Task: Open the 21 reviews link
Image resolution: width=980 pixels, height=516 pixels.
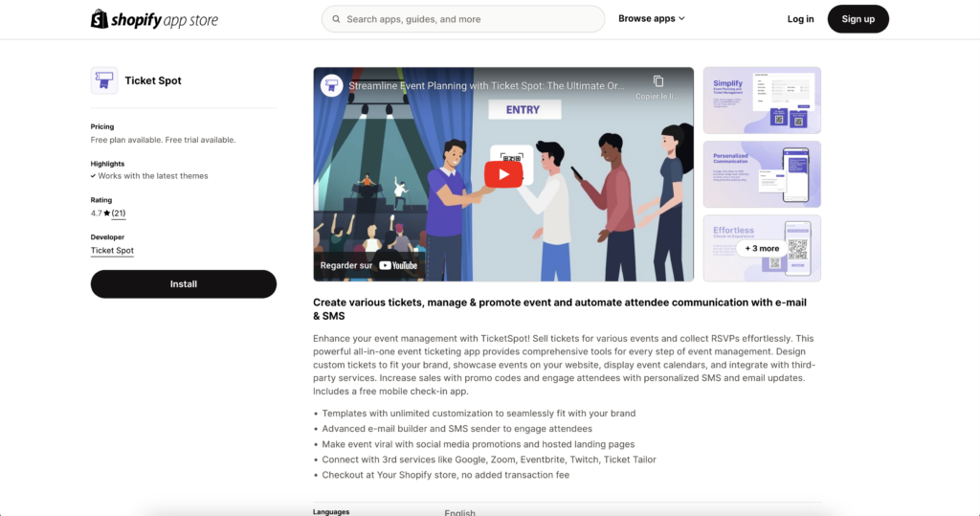Action: tap(119, 213)
